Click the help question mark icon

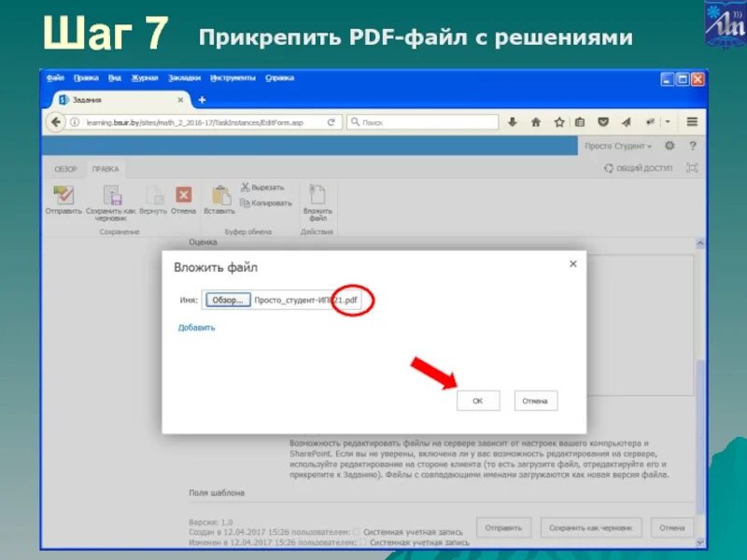693,146
